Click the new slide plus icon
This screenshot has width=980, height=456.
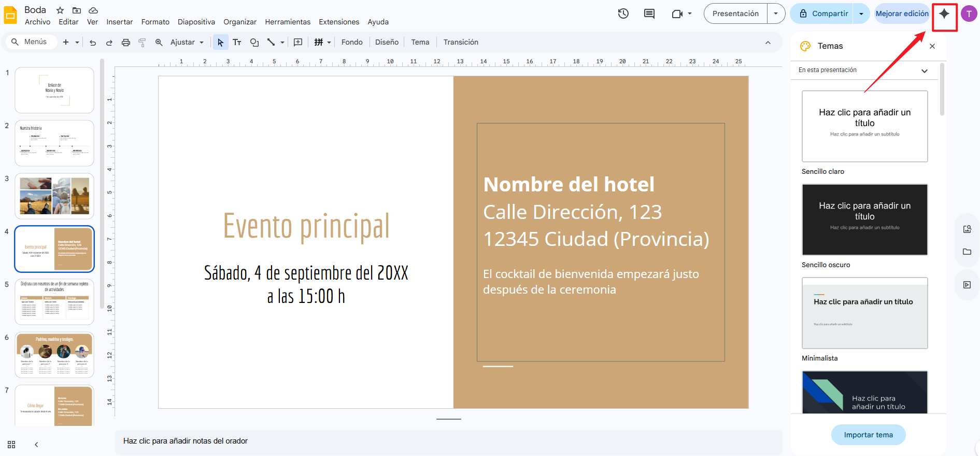[x=66, y=42]
